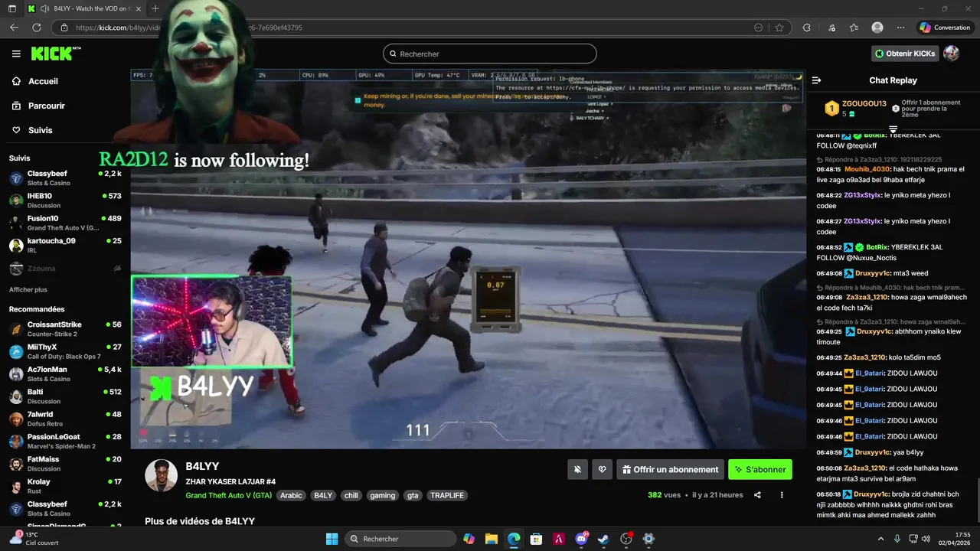This screenshot has height=551, width=980.
Task: Open Parcourir in the sidebar
Action: click(x=46, y=106)
